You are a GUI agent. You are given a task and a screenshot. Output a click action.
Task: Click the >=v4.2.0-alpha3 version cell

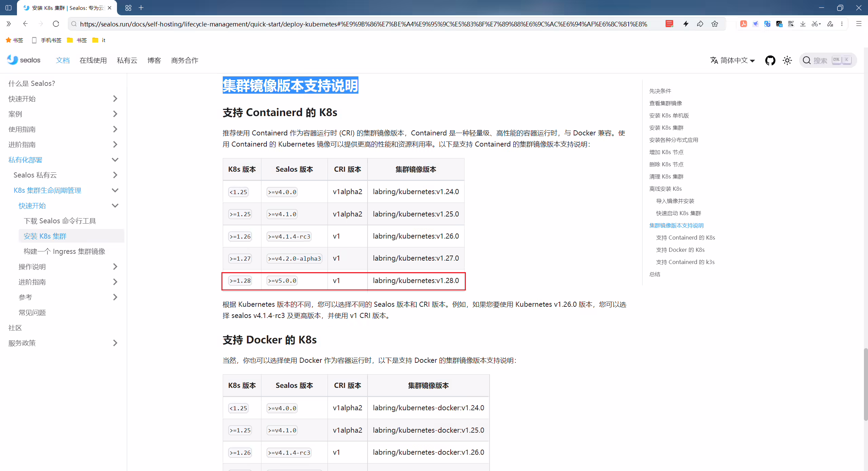tap(294, 259)
